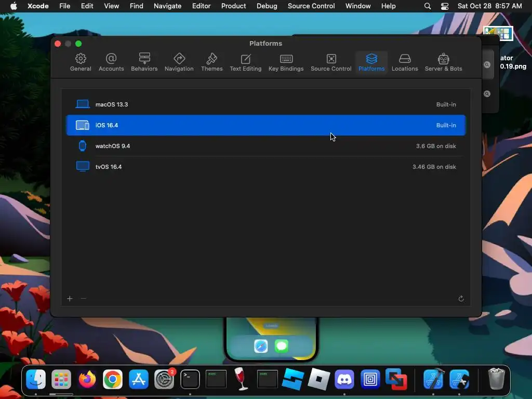Click the add platform plus button

[70, 299]
